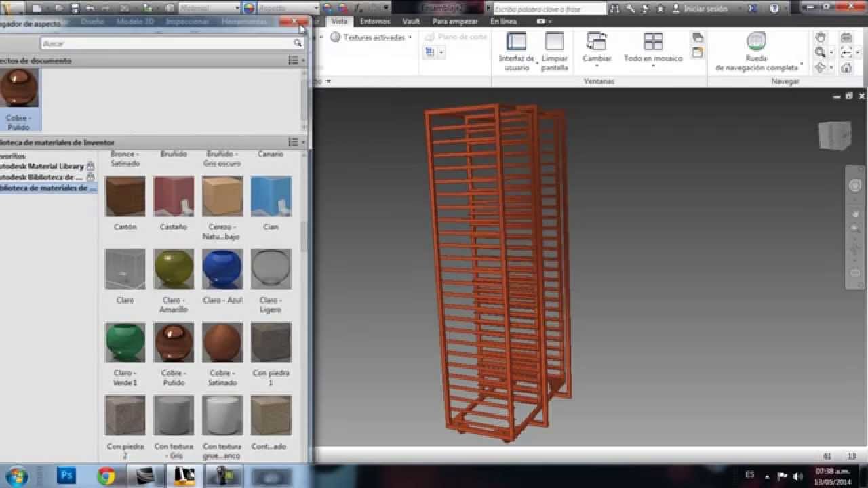
Task: Open Rueda de navegación completa
Action: (x=757, y=52)
